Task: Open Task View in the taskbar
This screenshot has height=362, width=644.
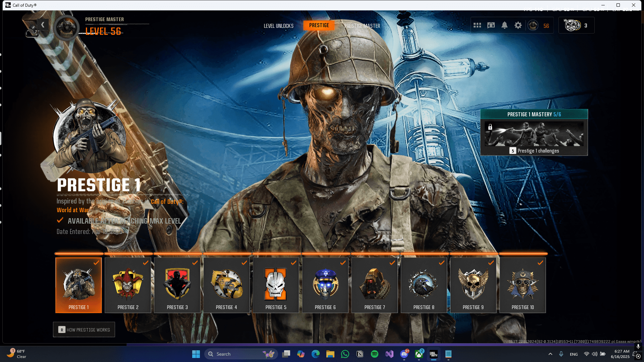Action: point(286,354)
